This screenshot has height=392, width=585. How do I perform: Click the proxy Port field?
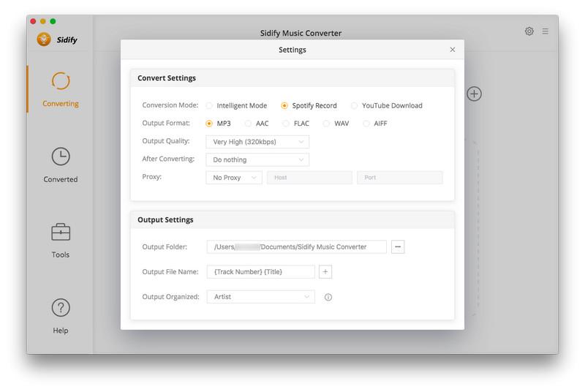point(399,178)
